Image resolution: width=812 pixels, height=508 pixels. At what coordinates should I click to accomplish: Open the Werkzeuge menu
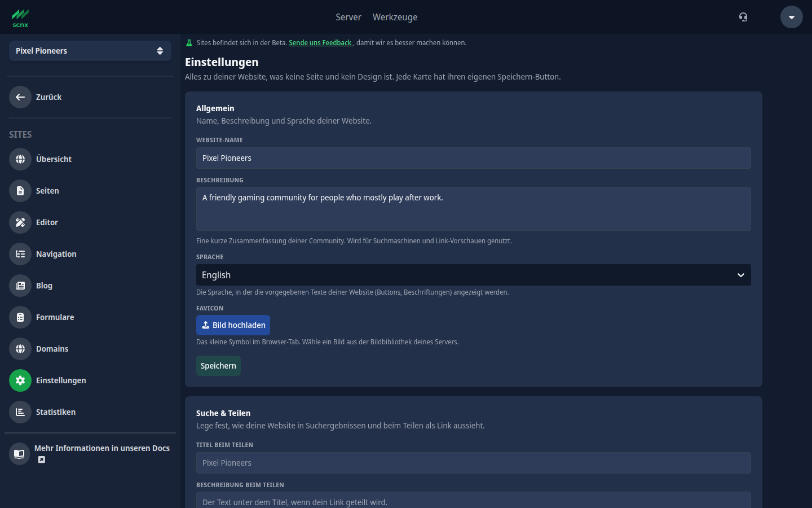395,17
